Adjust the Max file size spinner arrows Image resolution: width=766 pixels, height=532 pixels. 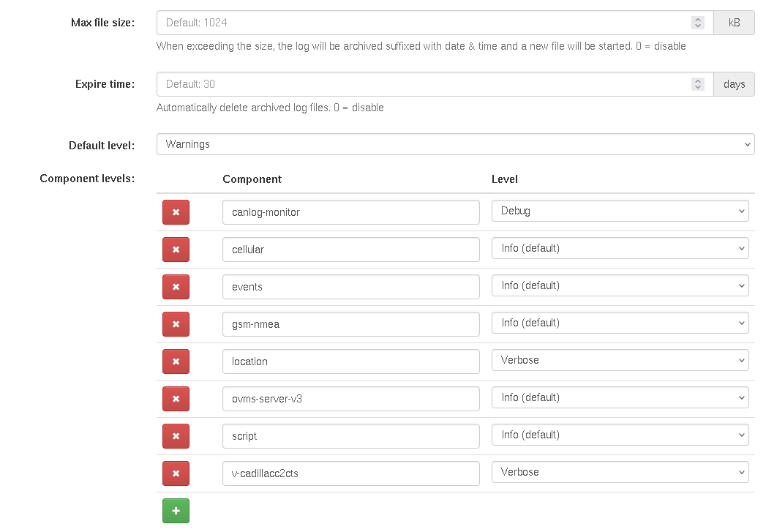tap(698, 23)
